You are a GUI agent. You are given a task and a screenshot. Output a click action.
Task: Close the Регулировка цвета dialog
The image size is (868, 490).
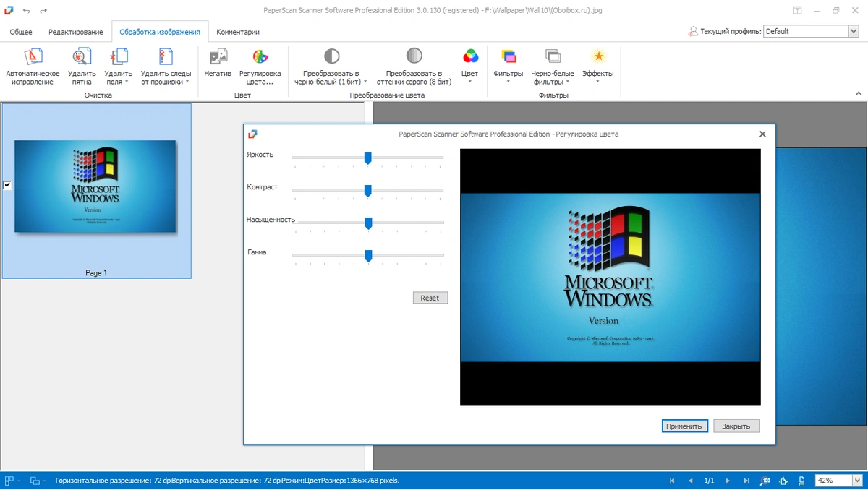tap(762, 134)
